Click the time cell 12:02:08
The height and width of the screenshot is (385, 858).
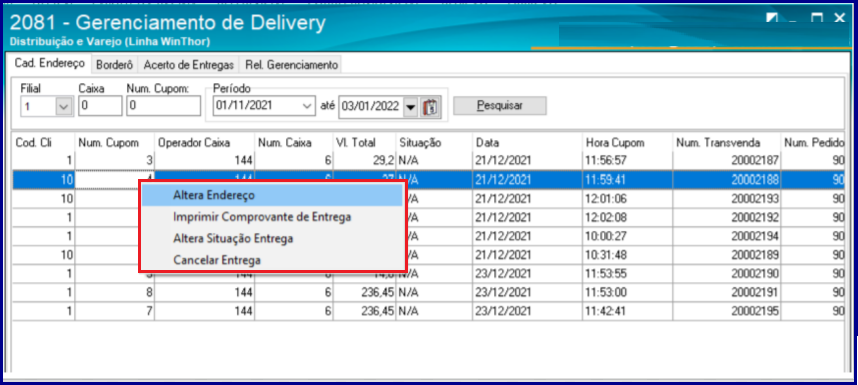[628, 217]
